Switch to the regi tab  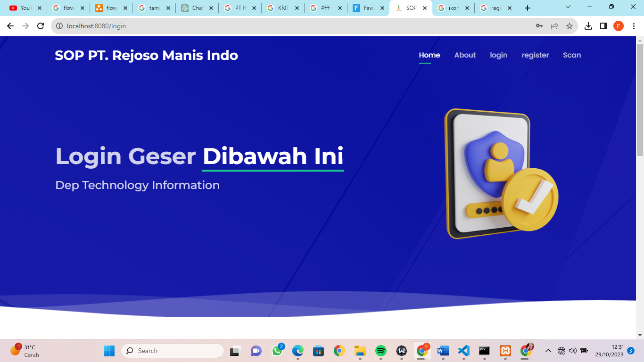point(496,8)
